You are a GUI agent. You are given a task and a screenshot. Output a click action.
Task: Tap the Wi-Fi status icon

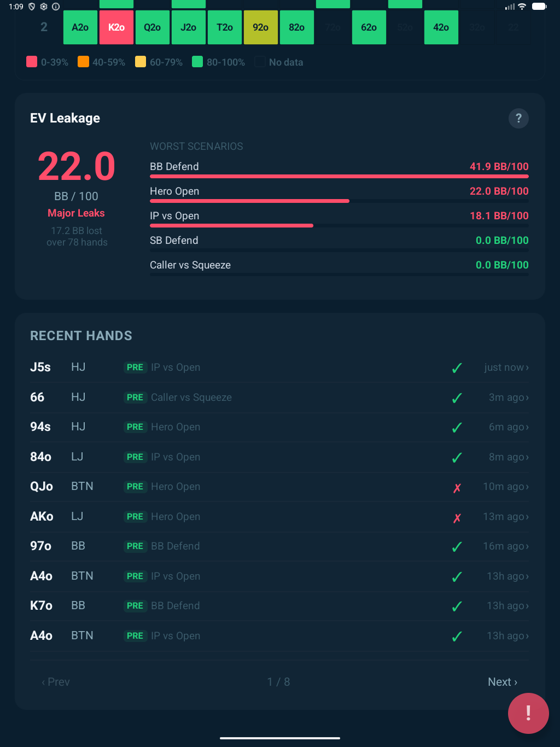[522, 7]
